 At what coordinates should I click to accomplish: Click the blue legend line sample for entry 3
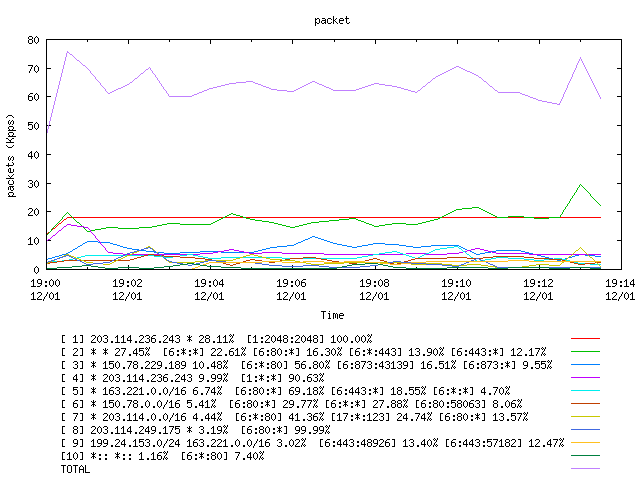(585, 364)
